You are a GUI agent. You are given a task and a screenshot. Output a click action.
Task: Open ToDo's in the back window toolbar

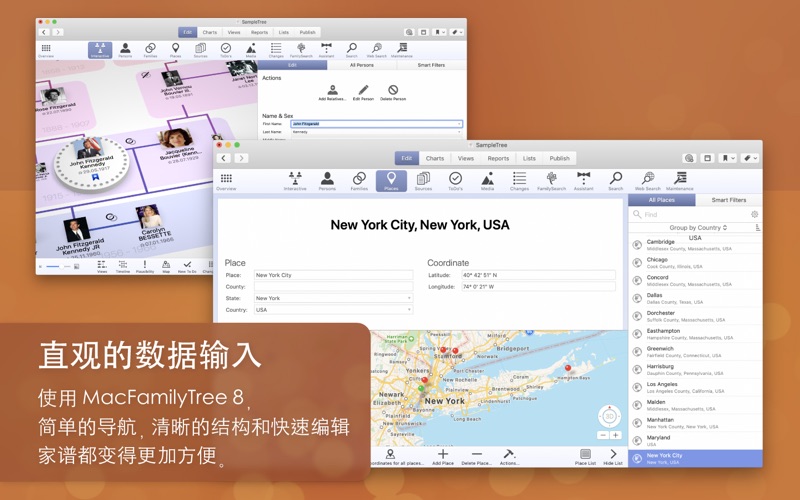click(226, 50)
